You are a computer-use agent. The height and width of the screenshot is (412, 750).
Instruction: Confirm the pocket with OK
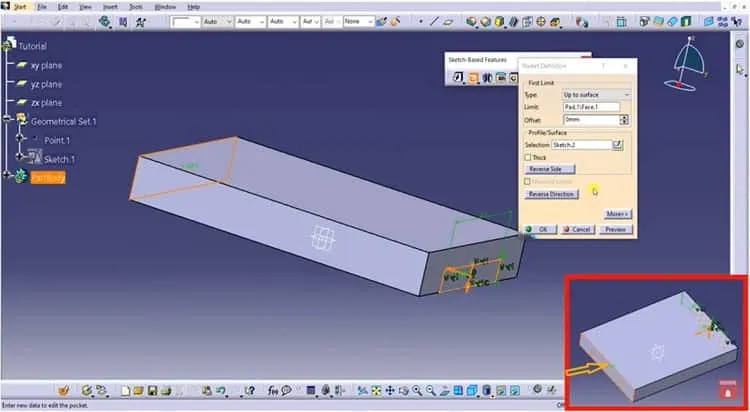tap(541, 230)
